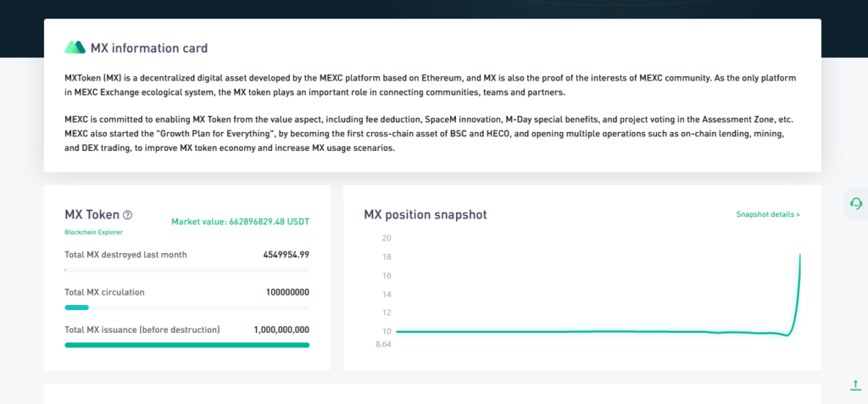This screenshot has height=404, width=868.
Task: Click the 1,000,000,000 issuance value
Action: point(281,329)
